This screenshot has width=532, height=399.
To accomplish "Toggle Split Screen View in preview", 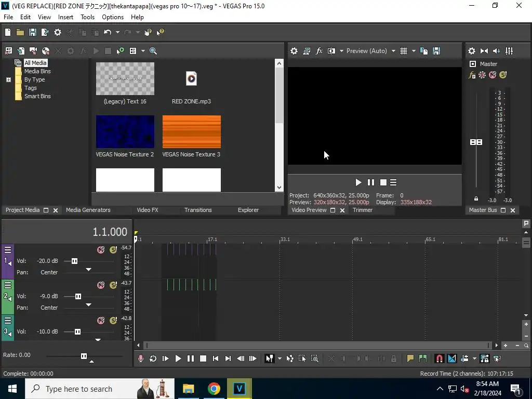I will [x=331, y=51].
